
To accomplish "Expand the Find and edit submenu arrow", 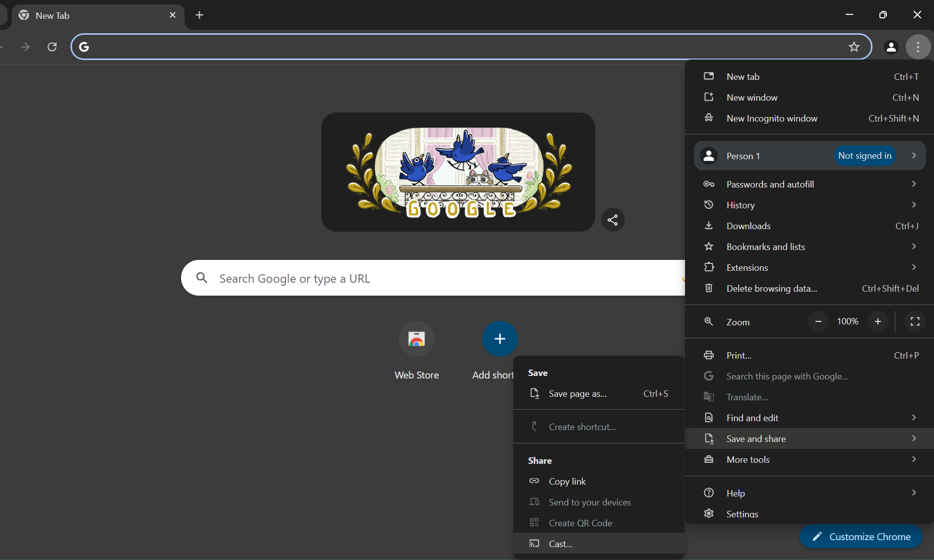I will (914, 418).
